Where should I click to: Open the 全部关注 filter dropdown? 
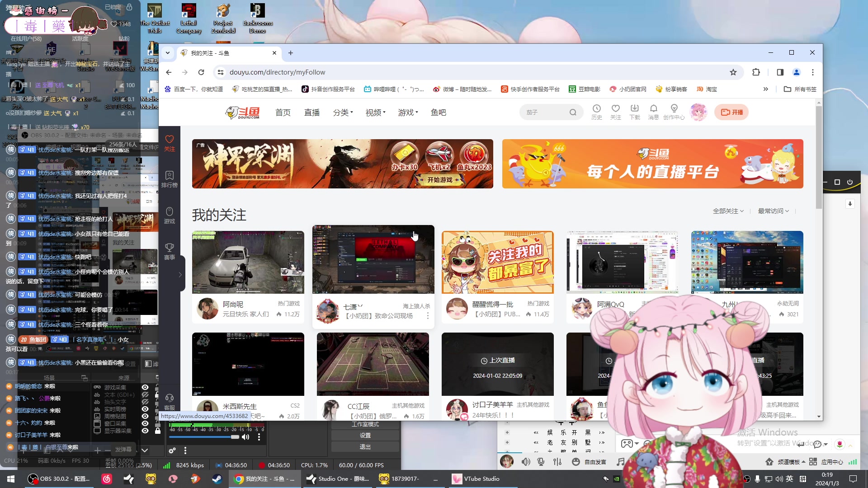(728, 211)
